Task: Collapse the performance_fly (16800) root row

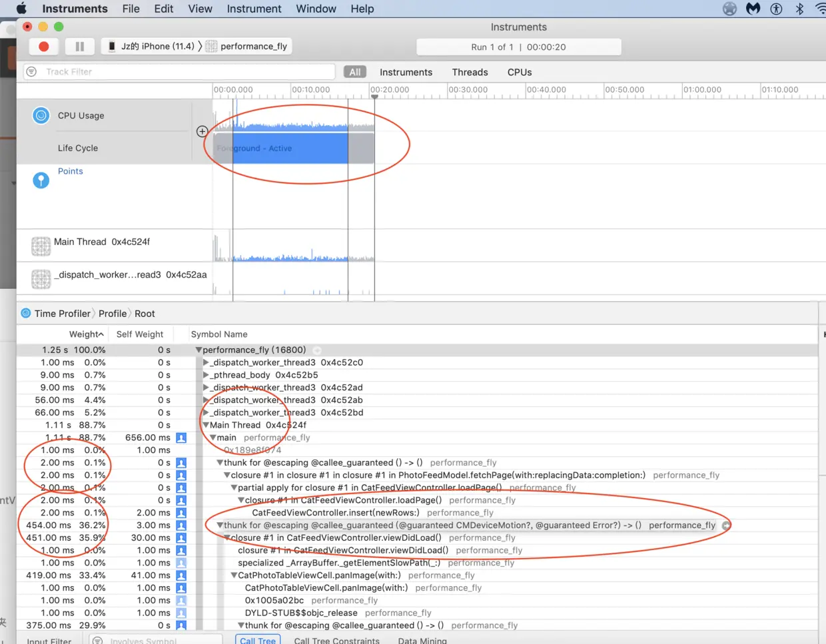Action: 199,350
